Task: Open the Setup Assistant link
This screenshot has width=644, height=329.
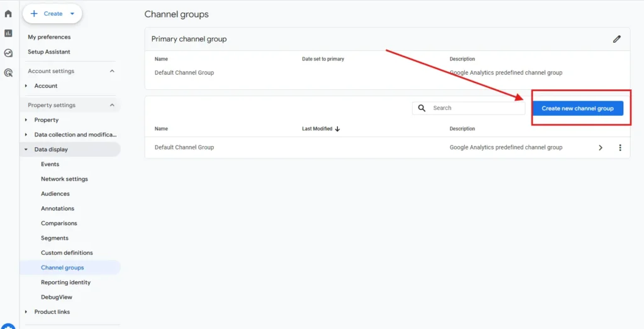Action: (x=49, y=52)
